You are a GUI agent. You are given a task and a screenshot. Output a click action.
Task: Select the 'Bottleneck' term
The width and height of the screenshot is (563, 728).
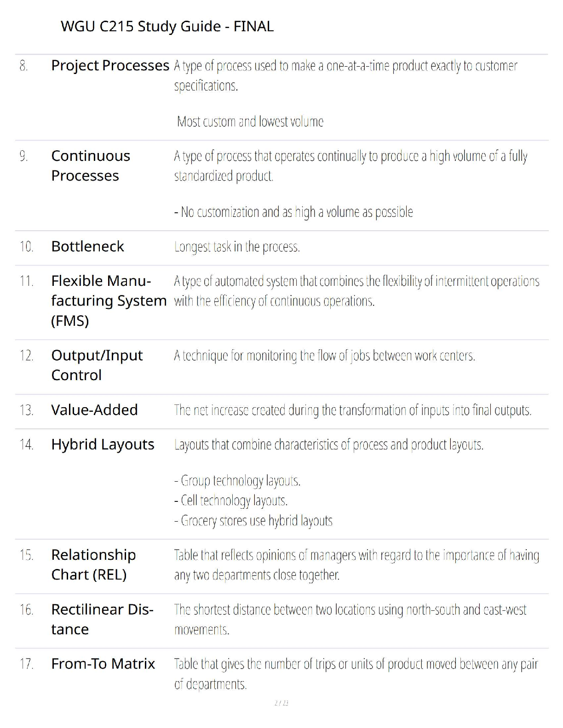(87, 246)
